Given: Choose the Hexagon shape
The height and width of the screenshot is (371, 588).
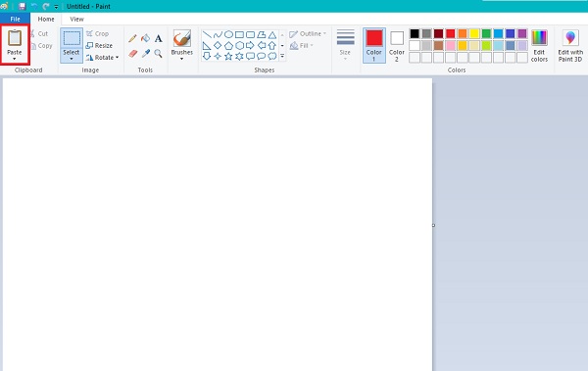Looking at the screenshot, I should 239,46.
